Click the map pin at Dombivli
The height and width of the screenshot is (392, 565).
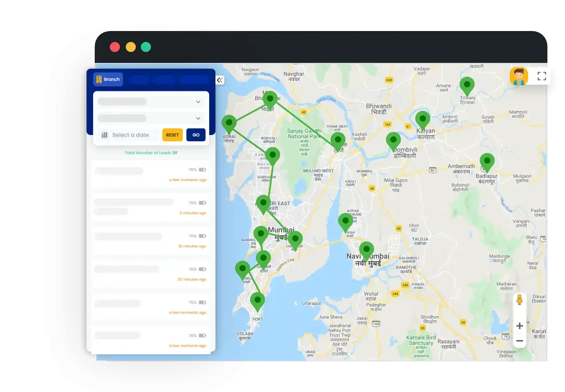click(x=393, y=142)
